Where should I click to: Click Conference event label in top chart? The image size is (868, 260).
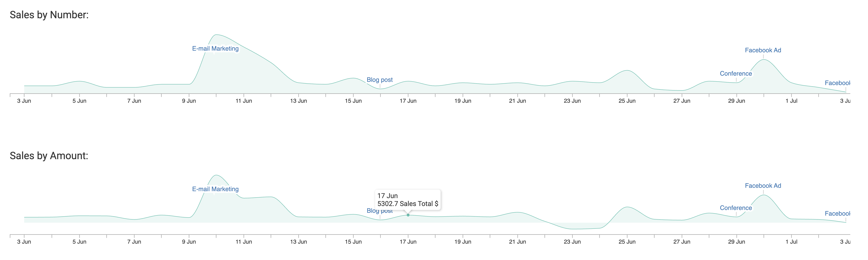coord(736,73)
